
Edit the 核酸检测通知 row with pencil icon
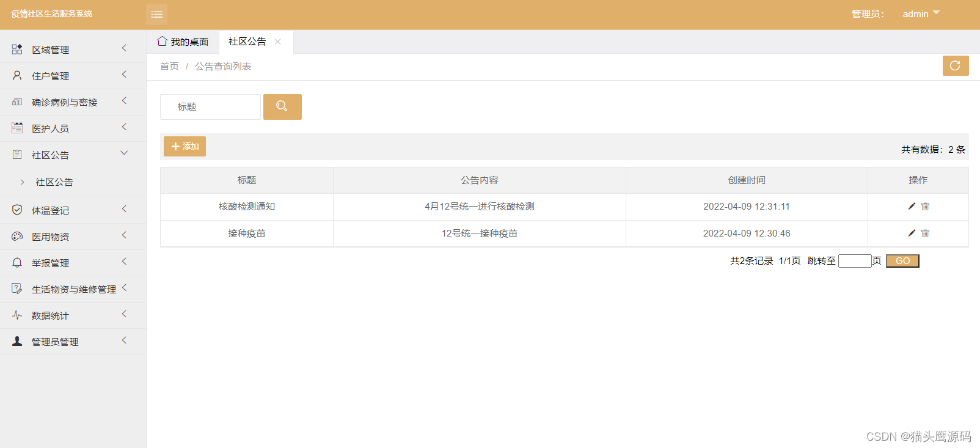click(912, 206)
